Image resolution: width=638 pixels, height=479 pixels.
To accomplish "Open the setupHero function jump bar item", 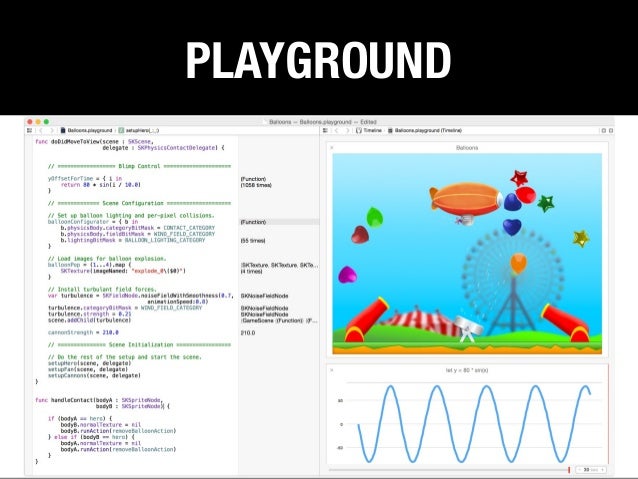I will (139, 131).
